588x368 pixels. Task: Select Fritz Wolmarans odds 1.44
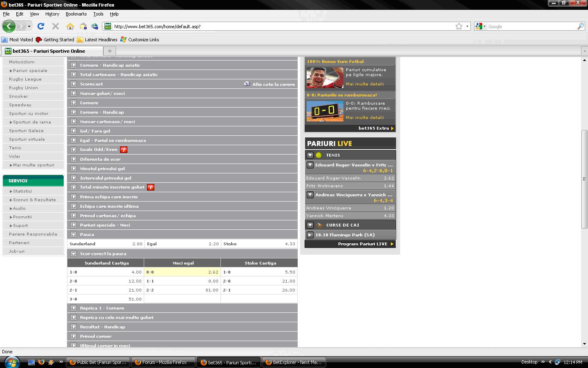(x=350, y=186)
